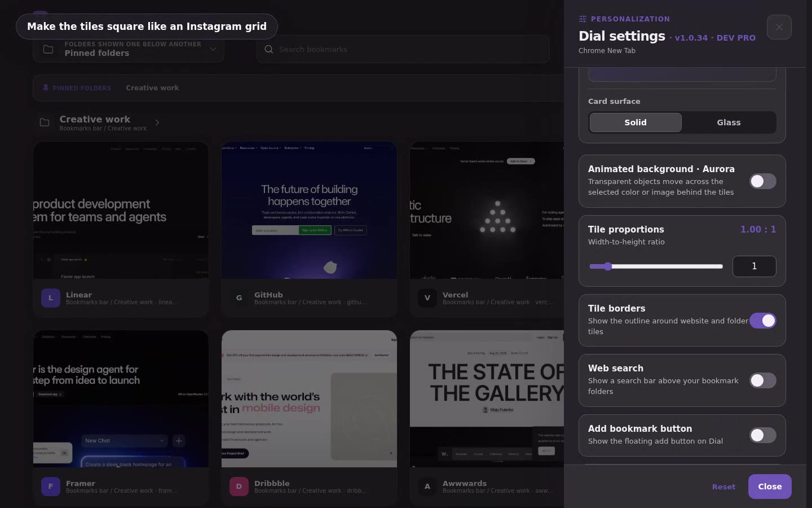Click the Card surface label

[x=614, y=102]
